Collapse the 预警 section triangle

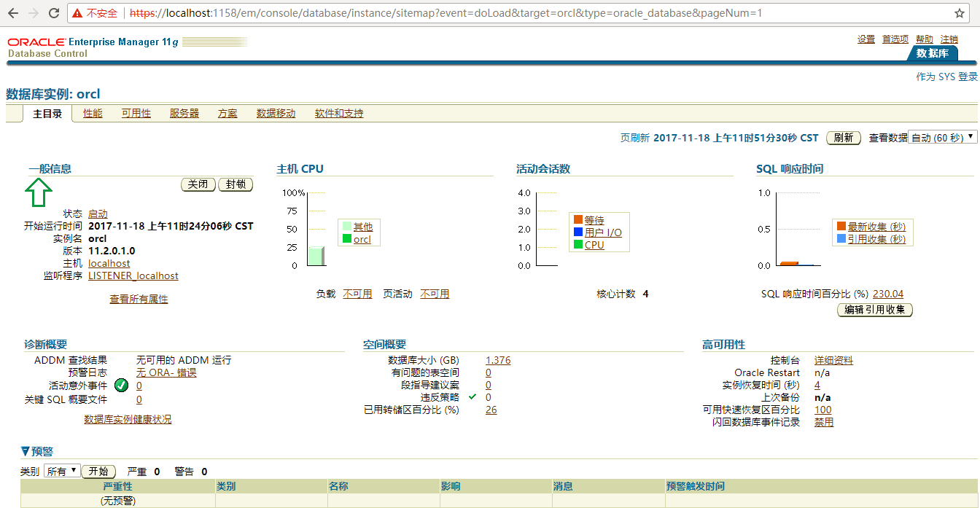[x=25, y=451]
